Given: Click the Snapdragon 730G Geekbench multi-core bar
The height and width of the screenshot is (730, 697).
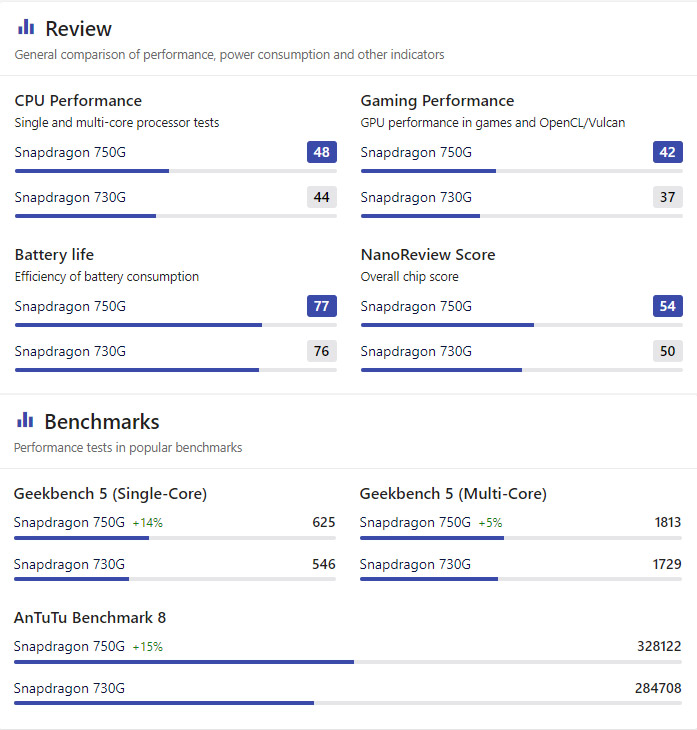Looking at the screenshot, I should (521, 579).
